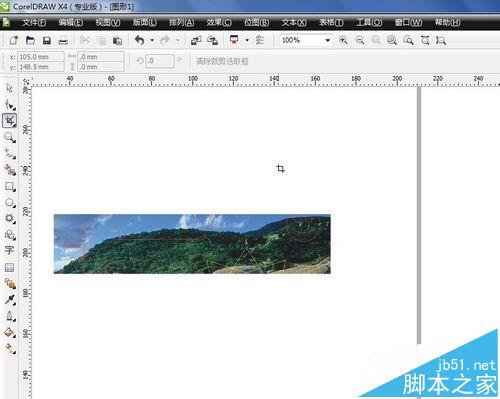Open the 窗口(W) menu

click(x=408, y=23)
